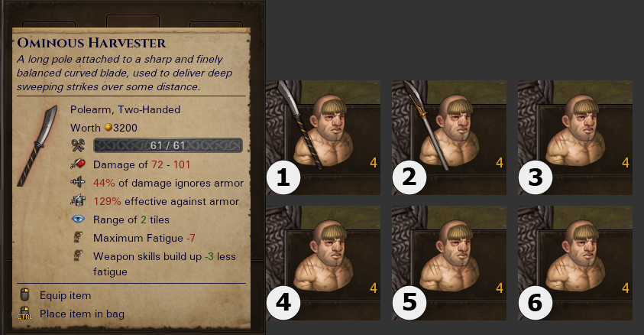The height and width of the screenshot is (335, 644).
Task: Click the CTRL Place item in bag icon
Action: tap(24, 314)
